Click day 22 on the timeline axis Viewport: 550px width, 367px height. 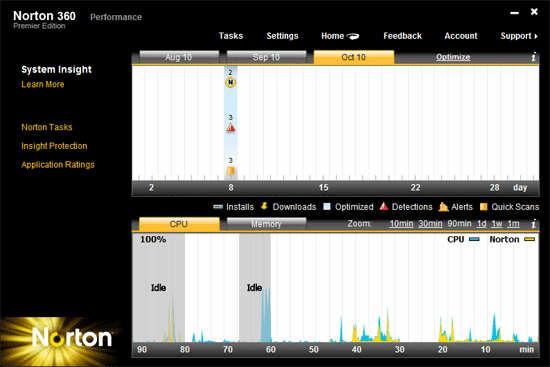[x=415, y=188]
